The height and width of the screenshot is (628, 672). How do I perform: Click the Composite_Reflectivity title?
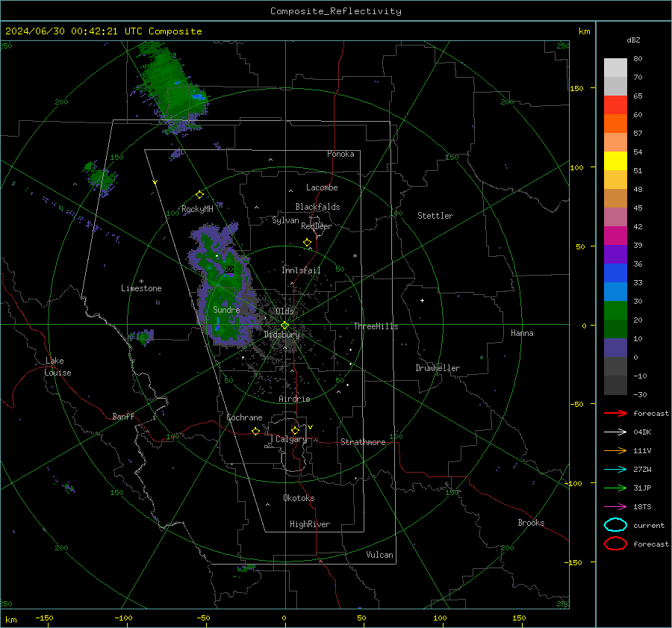[335, 11]
